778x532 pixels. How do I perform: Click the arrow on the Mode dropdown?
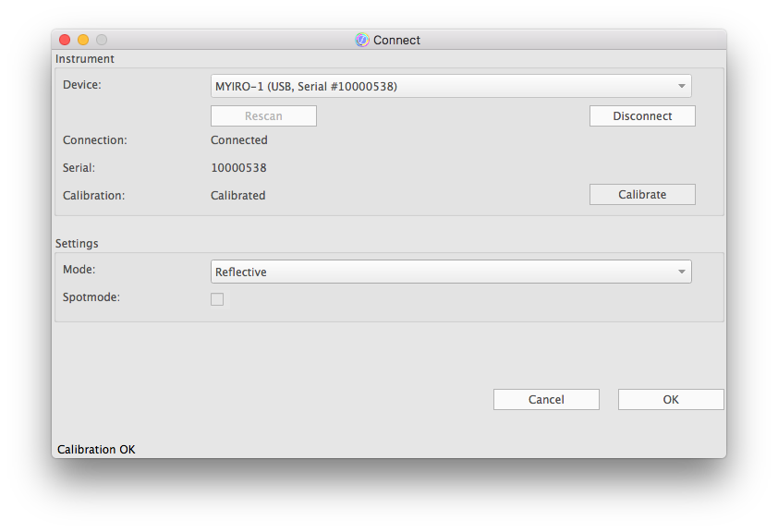(x=682, y=272)
